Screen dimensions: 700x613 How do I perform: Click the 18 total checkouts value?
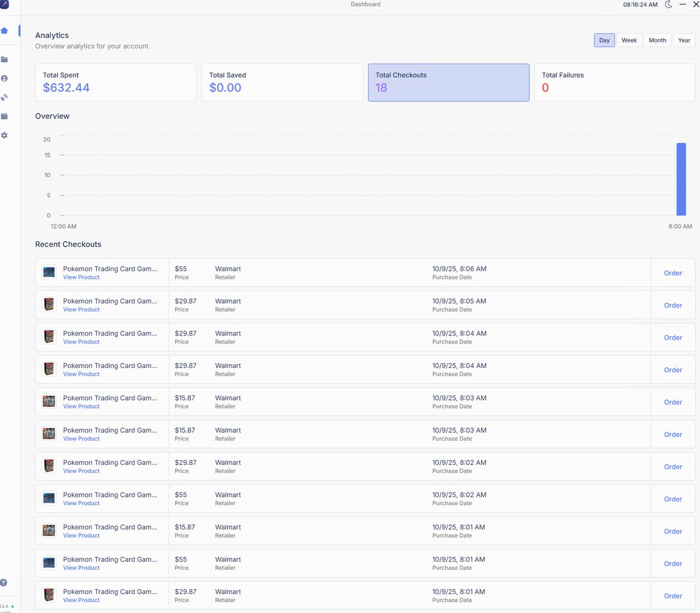coord(381,88)
